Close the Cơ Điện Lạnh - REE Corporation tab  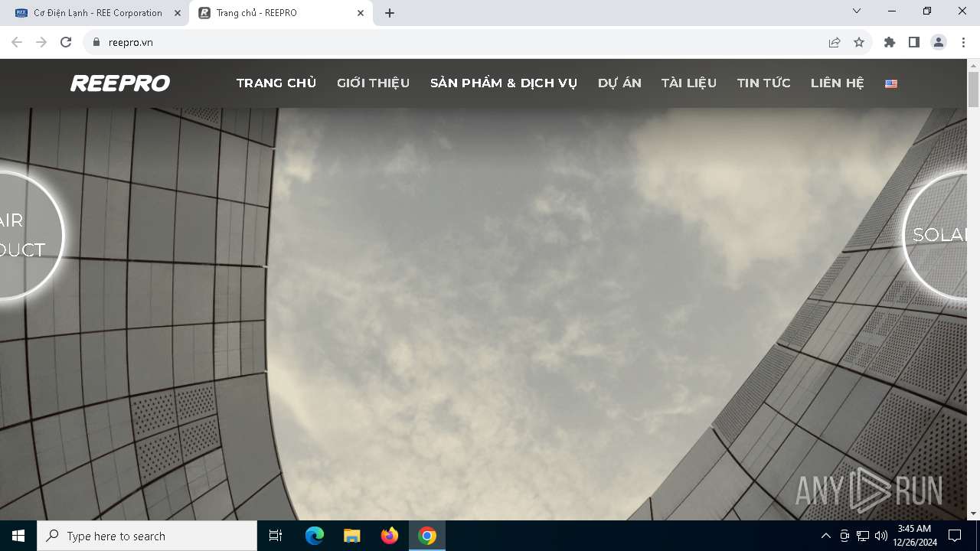coord(178,13)
